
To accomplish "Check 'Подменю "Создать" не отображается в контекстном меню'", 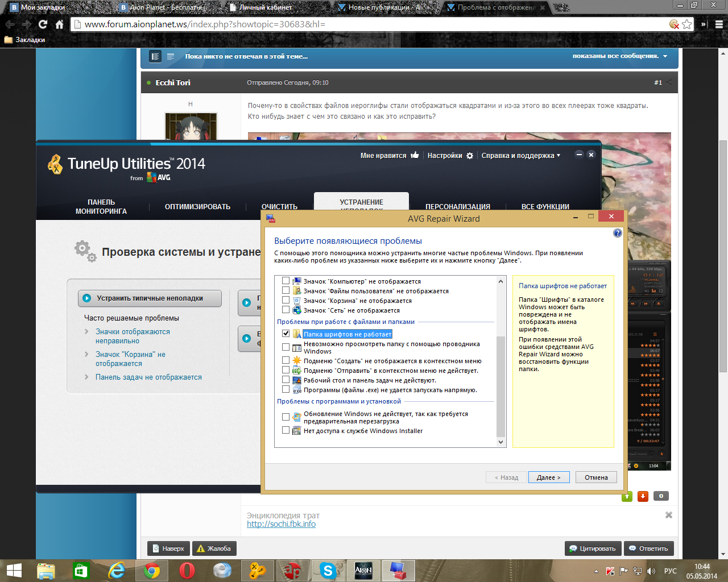I will 286,360.
